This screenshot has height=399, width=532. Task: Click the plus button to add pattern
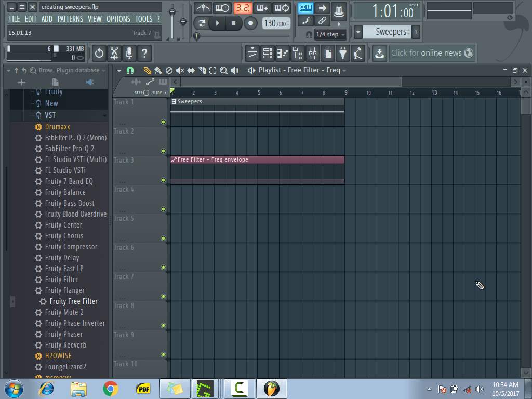(416, 32)
